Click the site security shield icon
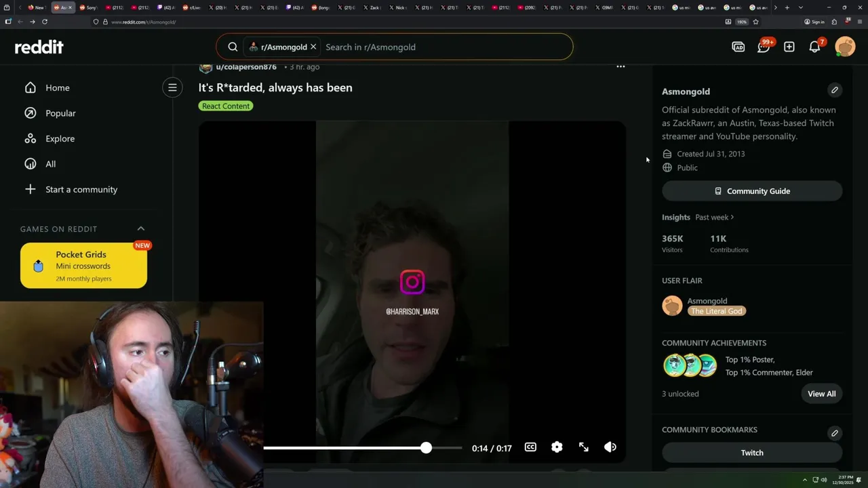Image resolution: width=868 pixels, height=488 pixels. coord(96,22)
